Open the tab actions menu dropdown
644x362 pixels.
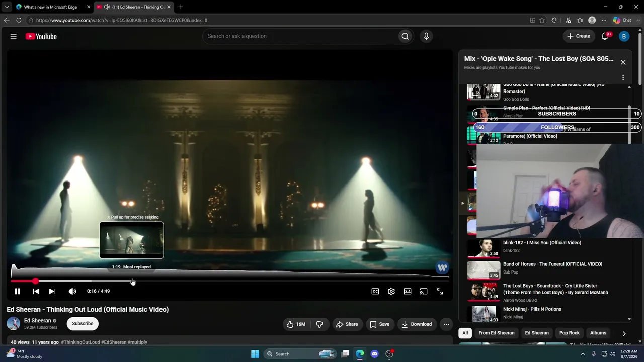point(7,7)
